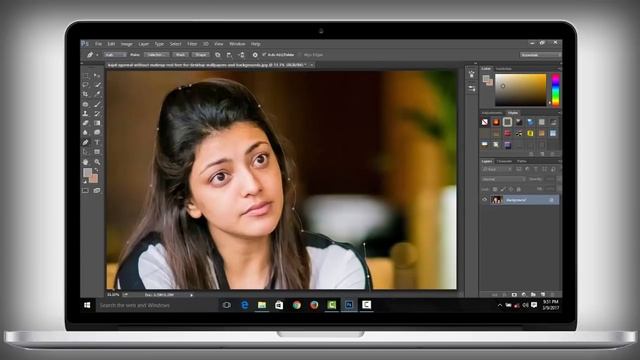Create a new layer from Layers panel
Image resolution: width=640 pixels, height=360 pixels.
point(543,294)
